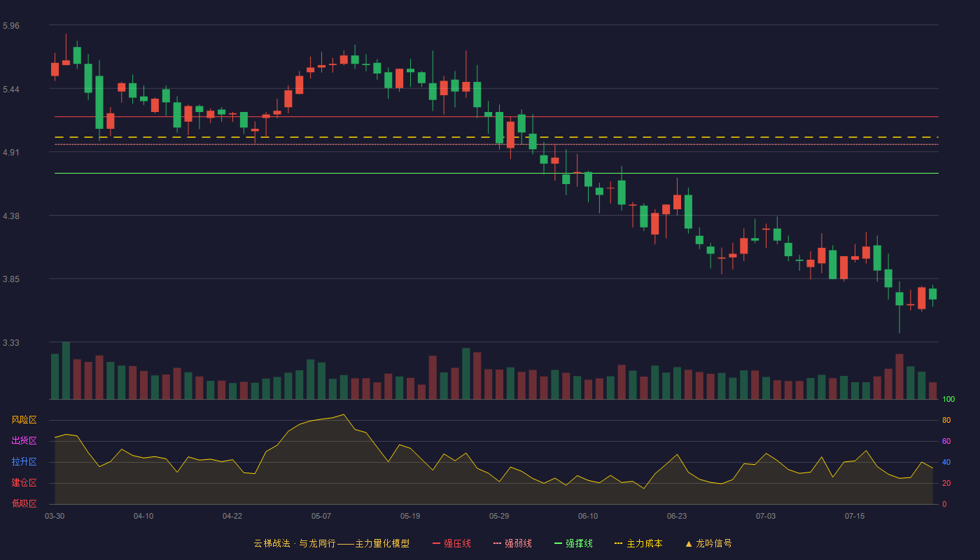Screen dimensions: 980x560
Task: Click the 07-15 date axis marker
Action: (855, 516)
